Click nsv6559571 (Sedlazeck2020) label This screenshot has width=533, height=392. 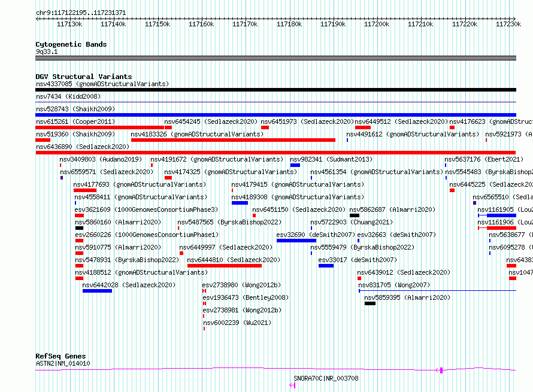[x=107, y=172]
